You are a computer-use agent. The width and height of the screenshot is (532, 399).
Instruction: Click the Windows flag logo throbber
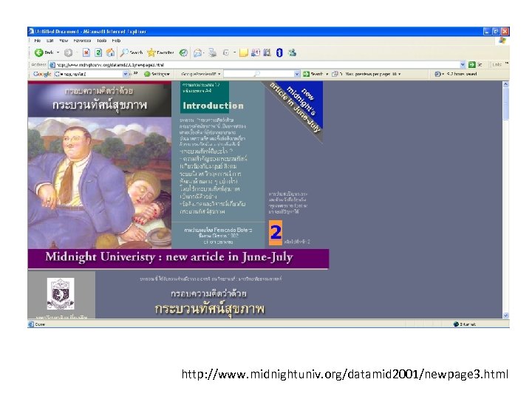point(502,41)
